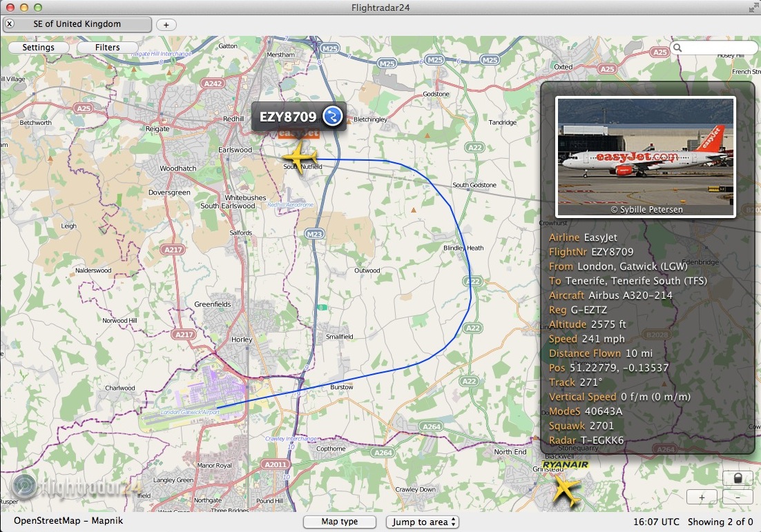Click the Ryanair logo label on map
Image resolution: width=761 pixels, height=532 pixels.
pos(566,464)
